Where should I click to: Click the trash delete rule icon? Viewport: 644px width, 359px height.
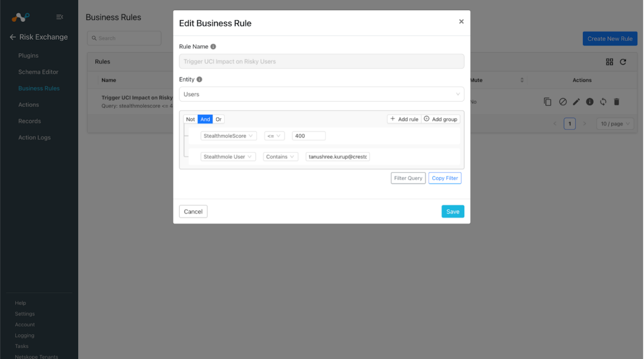(x=617, y=102)
